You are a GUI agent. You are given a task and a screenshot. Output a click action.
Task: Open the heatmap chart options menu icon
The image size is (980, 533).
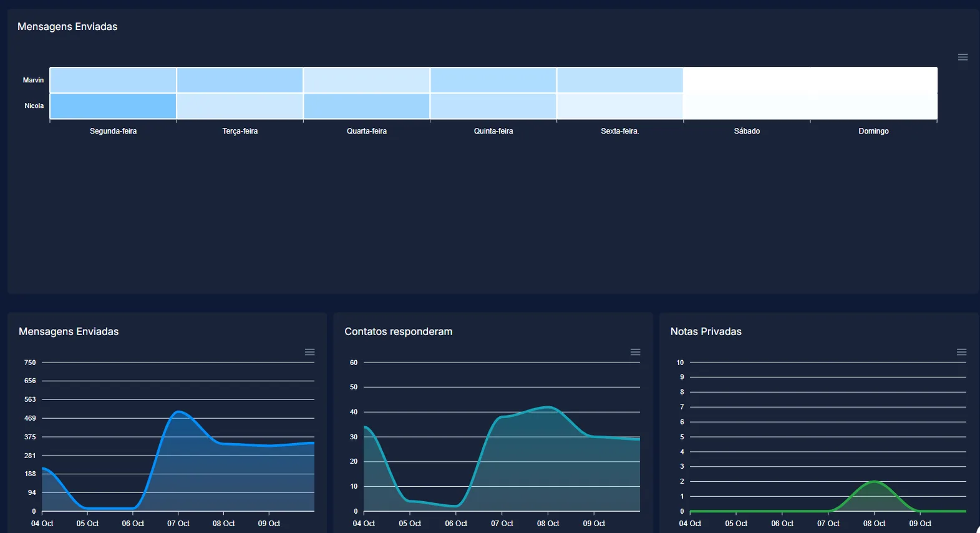[x=963, y=57]
